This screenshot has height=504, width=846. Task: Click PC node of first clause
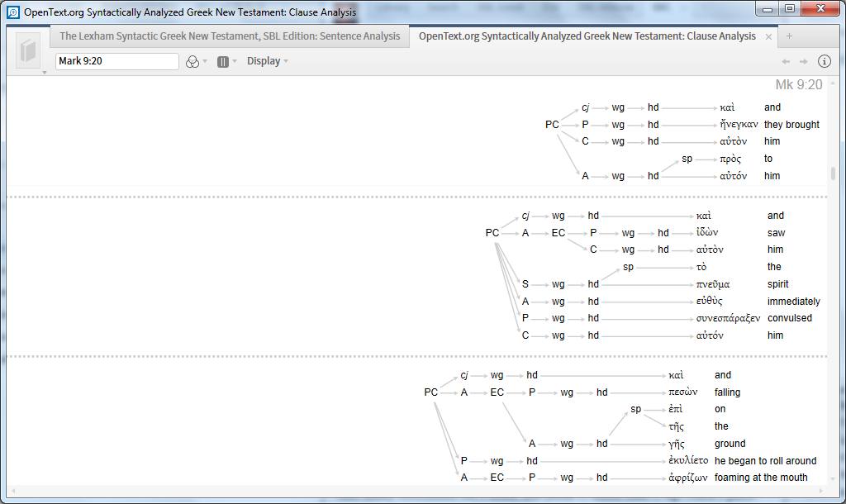click(552, 125)
